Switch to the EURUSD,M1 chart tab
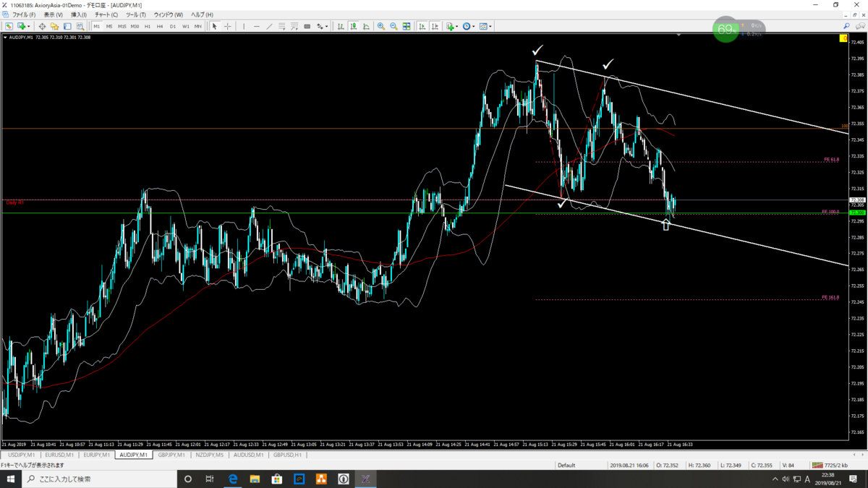Image resolution: width=868 pixels, height=488 pixels. pyautogui.click(x=59, y=455)
